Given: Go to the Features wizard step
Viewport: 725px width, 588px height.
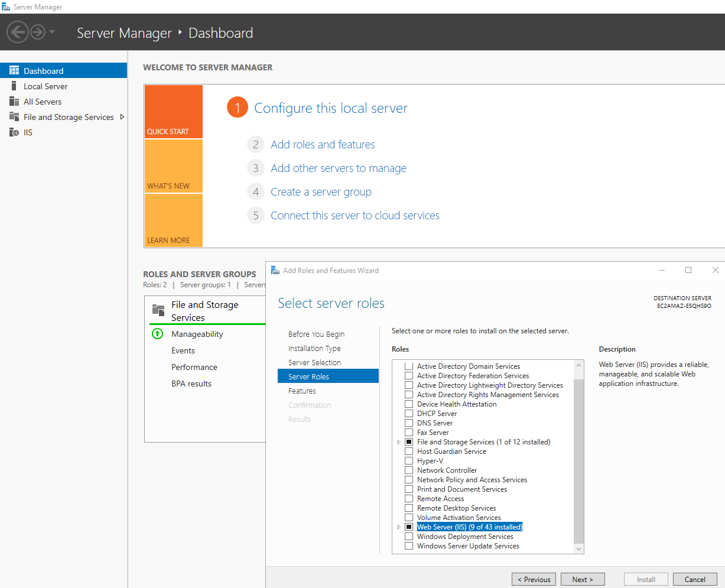Looking at the screenshot, I should coord(302,391).
